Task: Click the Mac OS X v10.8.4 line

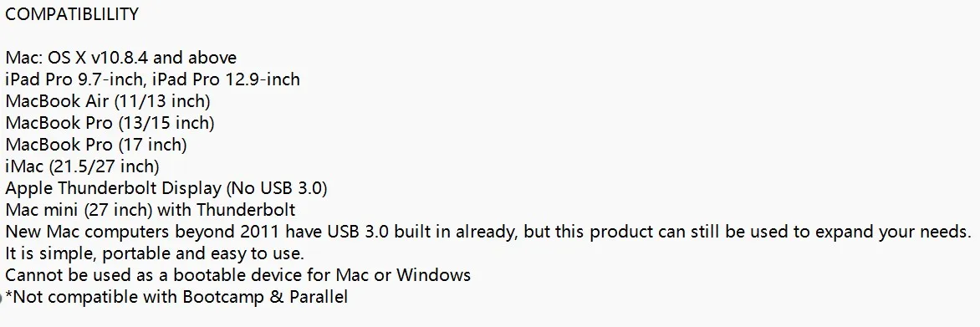Action: click(121, 59)
